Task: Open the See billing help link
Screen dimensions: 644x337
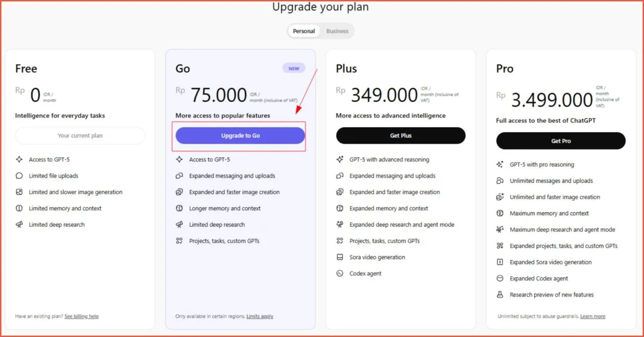Action: [x=82, y=316]
